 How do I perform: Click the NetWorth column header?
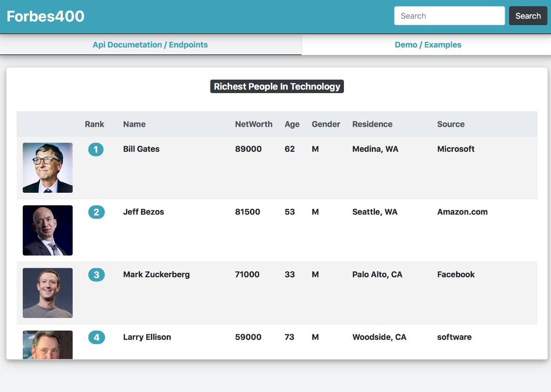(x=254, y=124)
